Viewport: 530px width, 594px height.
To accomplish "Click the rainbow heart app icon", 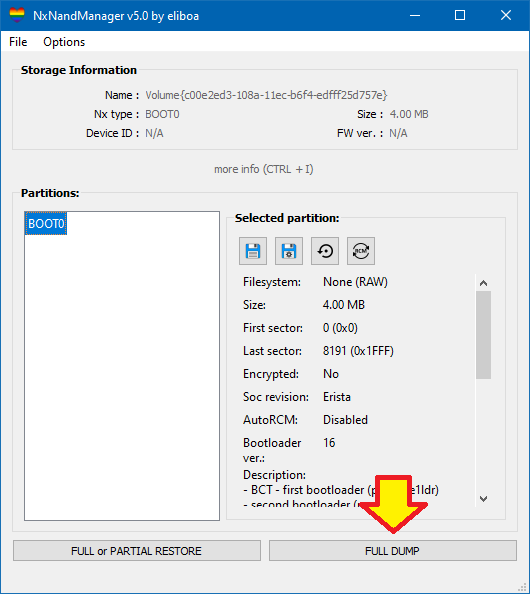I will pyautogui.click(x=17, y=15).
